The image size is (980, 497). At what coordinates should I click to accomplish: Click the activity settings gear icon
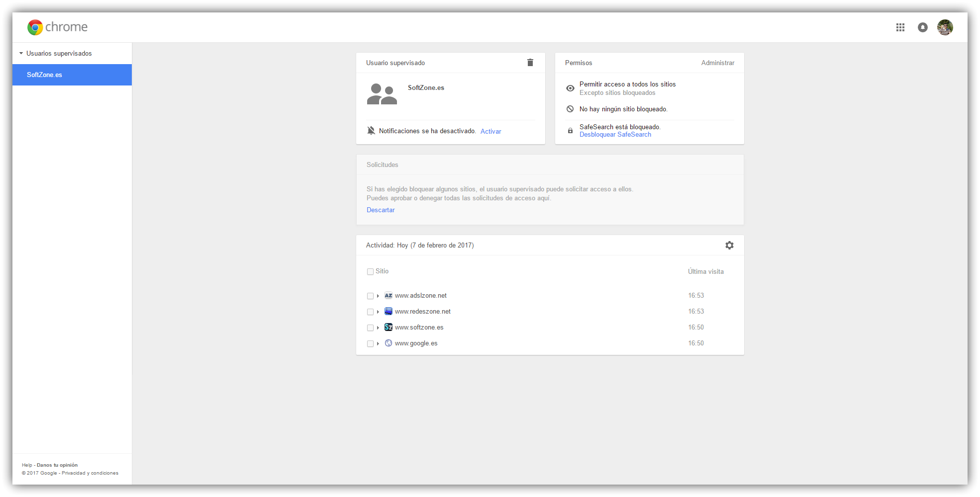tap(729, 246)
